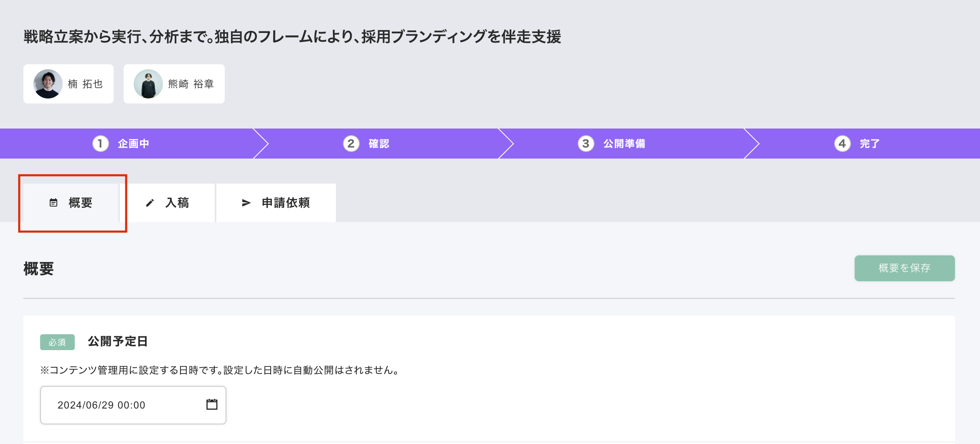Focus the 公開予定日 date input field
The height and width of the screenshot is (444, 980).
click(121, 405)
